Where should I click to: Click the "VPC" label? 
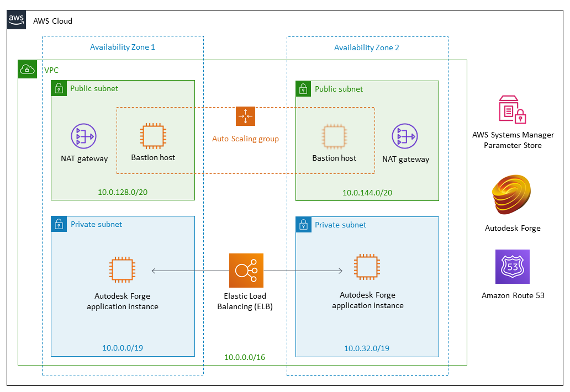tap(51, 70)
